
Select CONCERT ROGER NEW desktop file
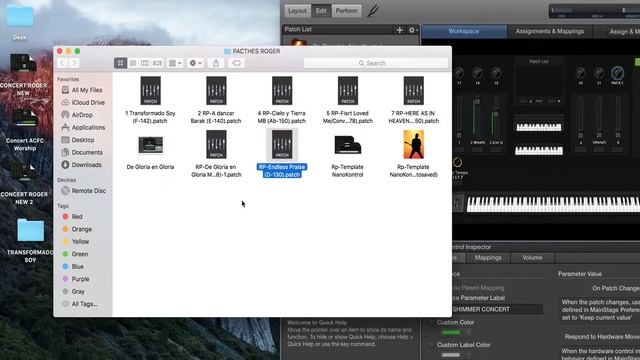pos(23,76)
